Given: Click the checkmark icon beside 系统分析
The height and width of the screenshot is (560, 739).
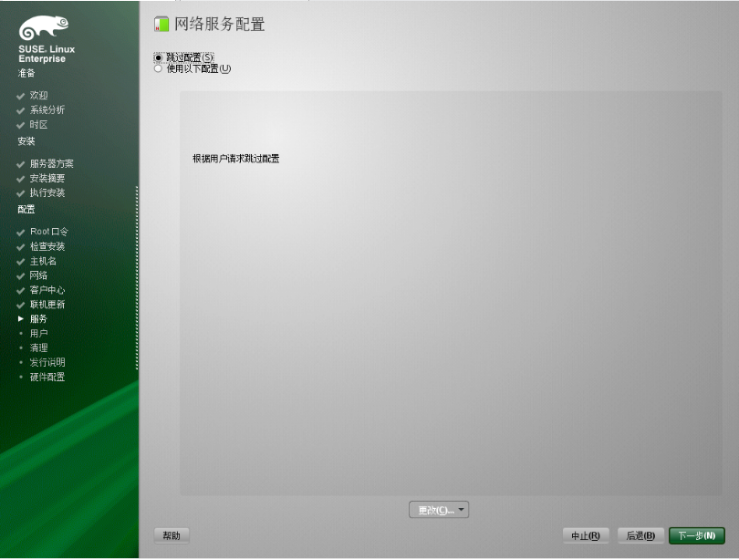Looking at the screenshot, I should point(20,109).
